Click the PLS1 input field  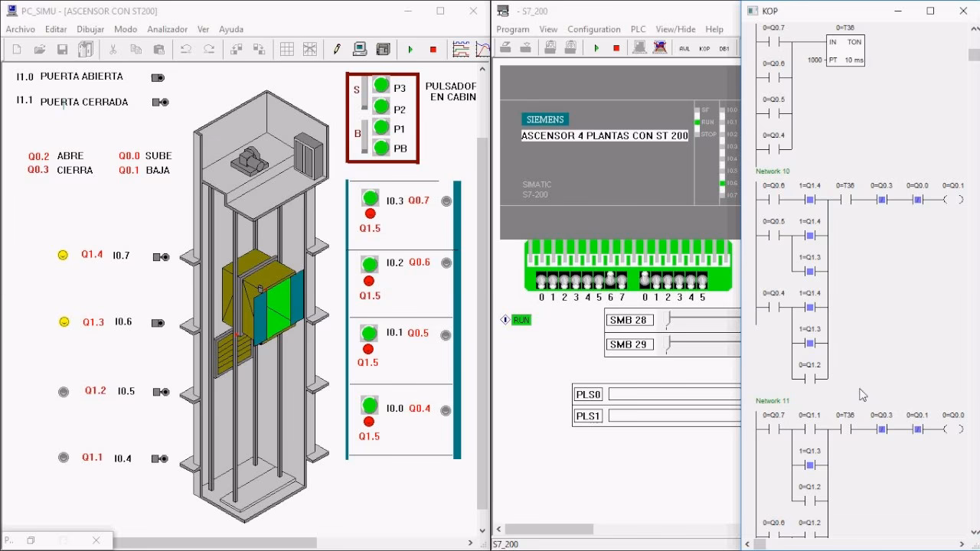675,416
